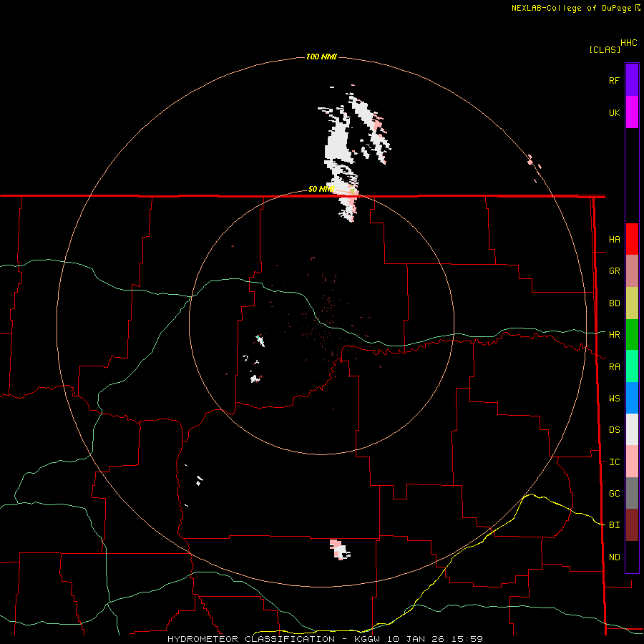Click the 'UK' legend label

coord(614,112)
